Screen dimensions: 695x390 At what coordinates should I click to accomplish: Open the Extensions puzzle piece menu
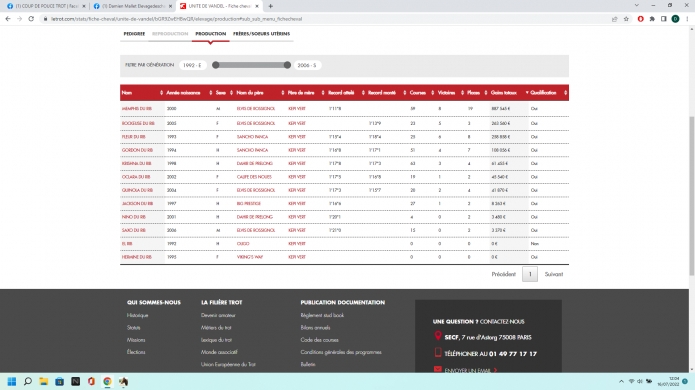click(652, 19)
